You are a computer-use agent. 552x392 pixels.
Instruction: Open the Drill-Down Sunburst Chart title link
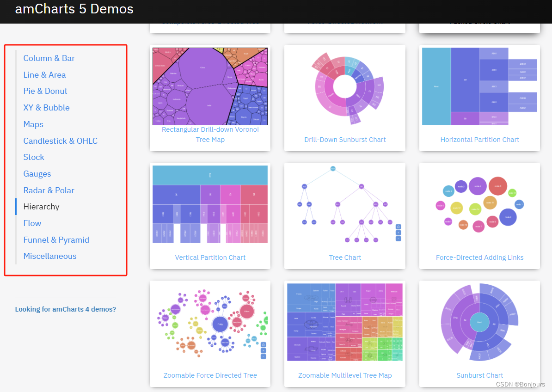[x=345, y=140]
